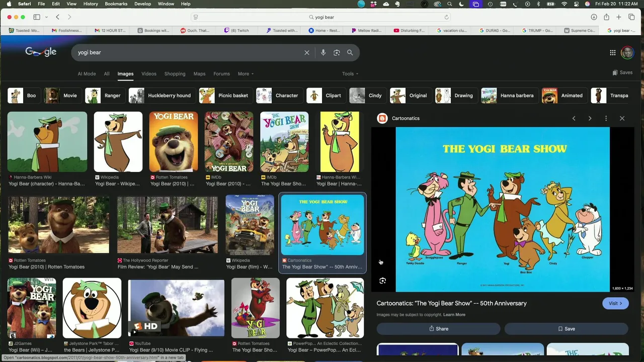Click the Safari address bar
This screenshot has height=362, width=644.
(321, 17)
